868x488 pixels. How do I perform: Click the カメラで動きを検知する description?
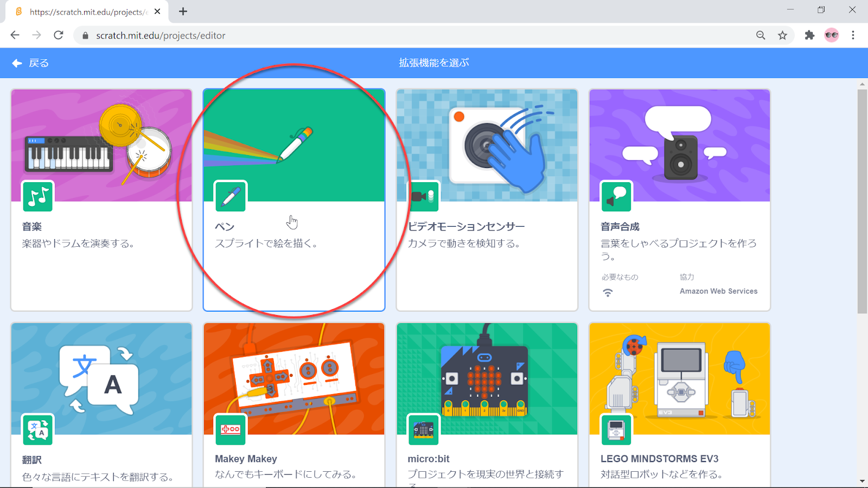(464, 243)
